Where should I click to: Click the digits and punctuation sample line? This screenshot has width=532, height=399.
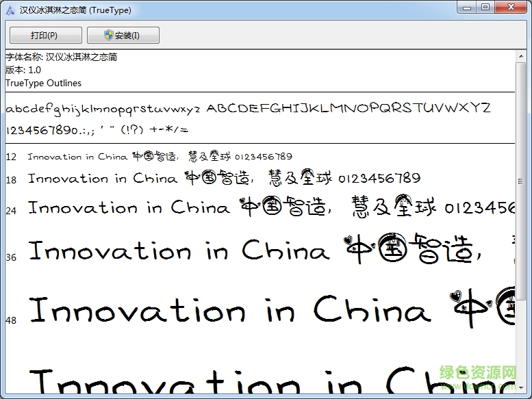pyautogui.click(x=97, y=130)
